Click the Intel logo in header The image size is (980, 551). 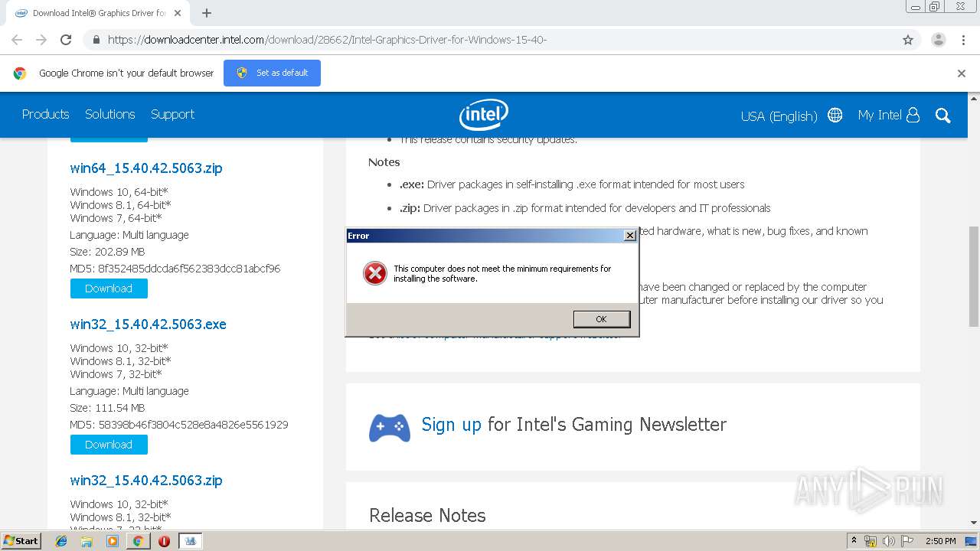tap(484, 115)
